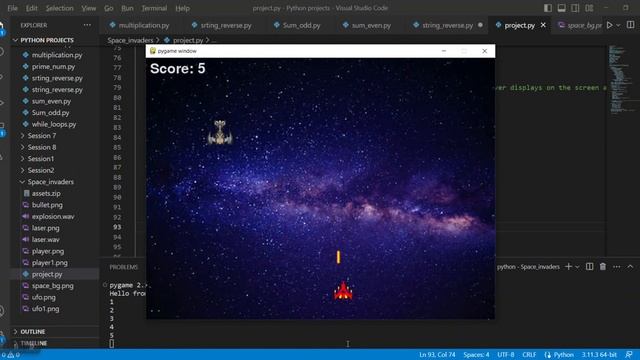The height and width of the screenshot is (360, 640).
Task: Open bullet.png in the explorer
Action: tap(47, 205)
